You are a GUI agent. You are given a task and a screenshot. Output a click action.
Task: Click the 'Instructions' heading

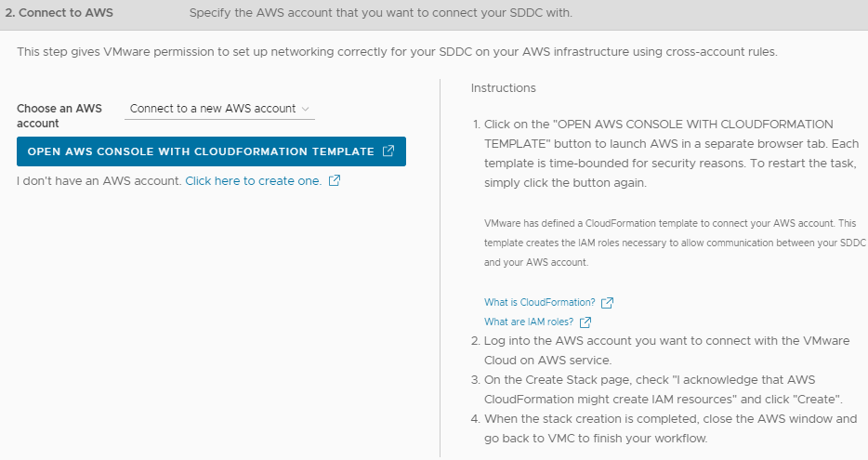503,88
